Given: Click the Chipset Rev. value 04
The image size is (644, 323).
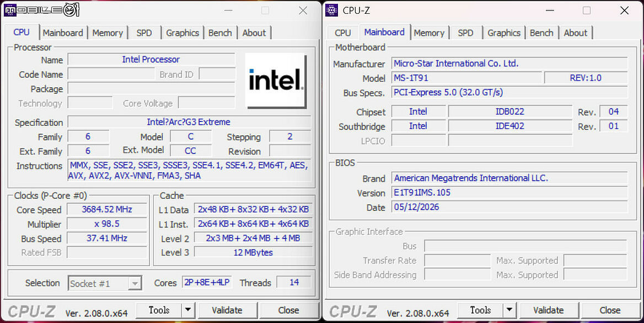Looking at the screenshot, I should [x=614, y=112].
